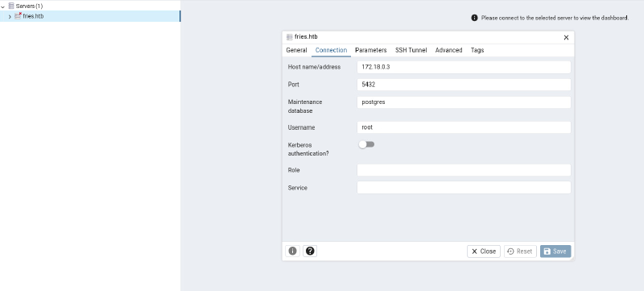Open the SSH Tunnel tab

coord(411,50)
